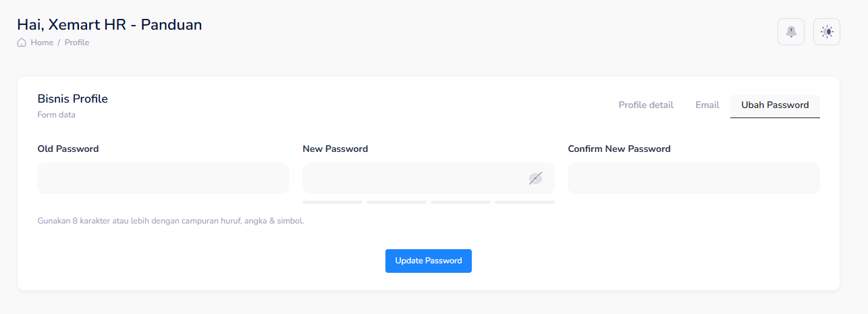Go to the Home breadcrumb link
The image size is (868, 314).
[42, 43]
